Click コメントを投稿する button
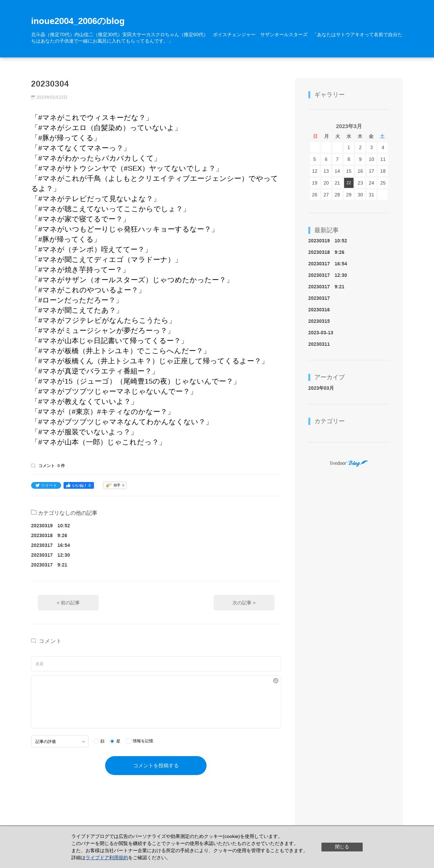Viewport: 434px width, 868px height. coord(156,766)
